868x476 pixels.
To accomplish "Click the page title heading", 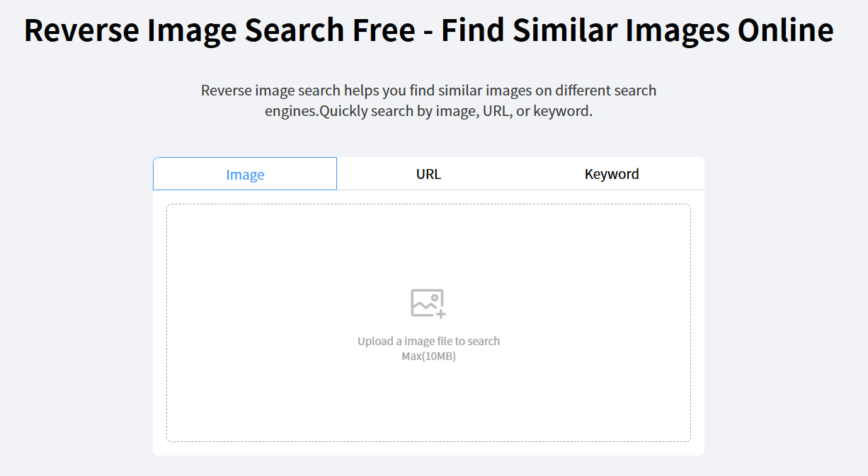I will 428,30.
